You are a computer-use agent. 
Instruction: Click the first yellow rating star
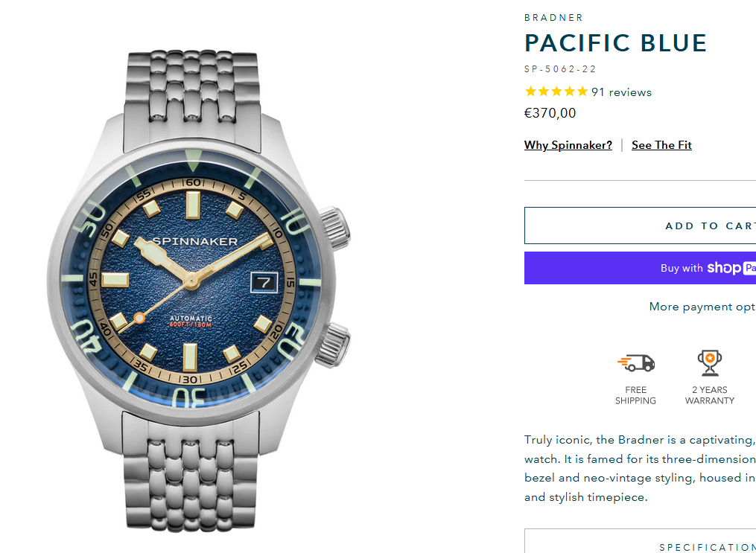[x=530, y=92]
